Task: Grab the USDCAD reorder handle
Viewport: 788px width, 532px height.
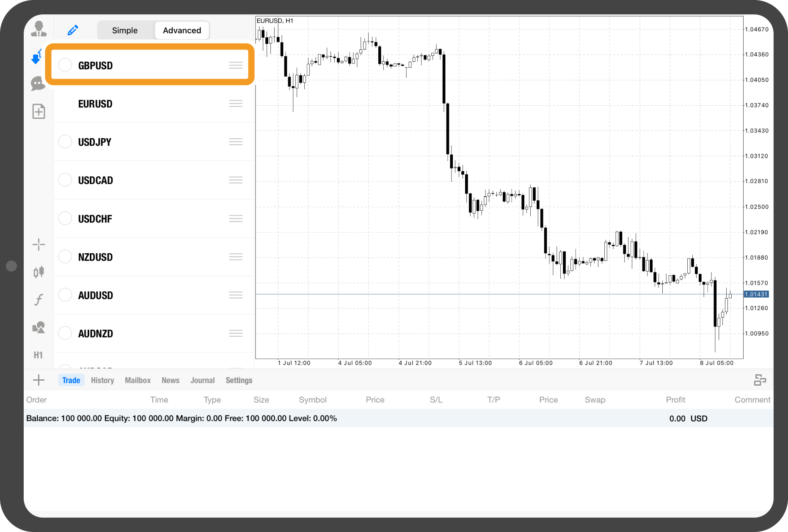Action: (236, 180)
